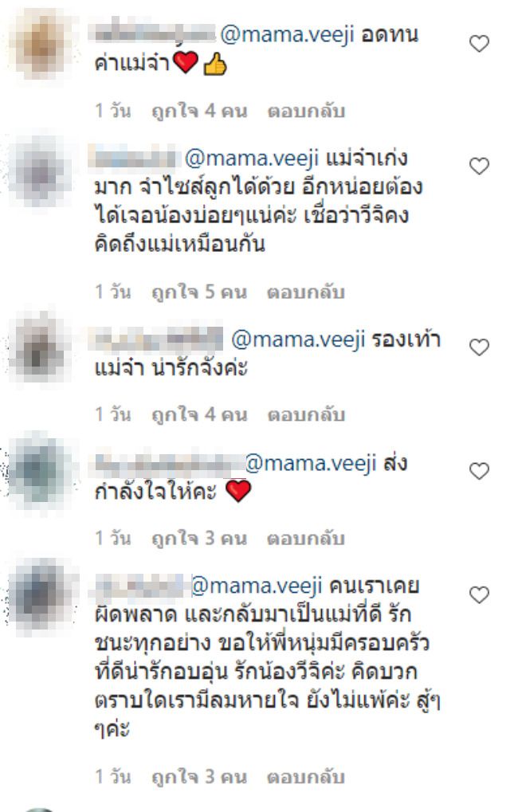This screenshot has height=812, width=510.
Task: Like the comment ส่งกำลังใจให้คะ
Action: [479, 471]
